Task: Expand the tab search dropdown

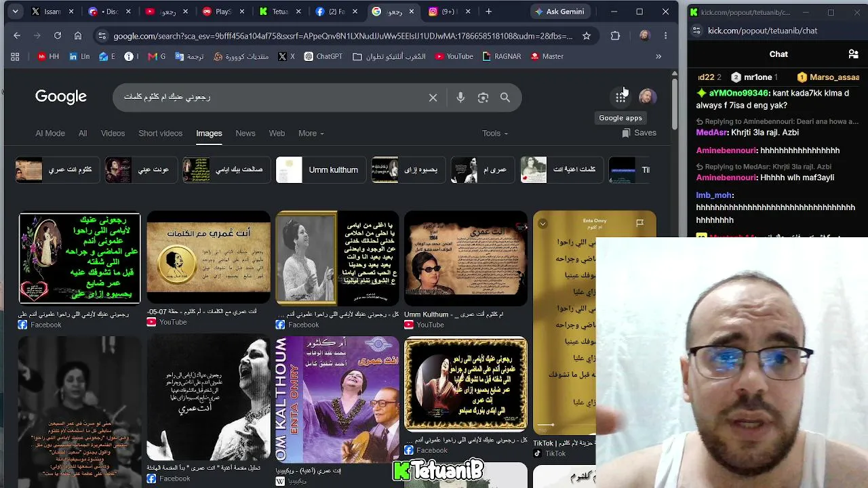Action: pyautogui.click(x=15, y=12)
